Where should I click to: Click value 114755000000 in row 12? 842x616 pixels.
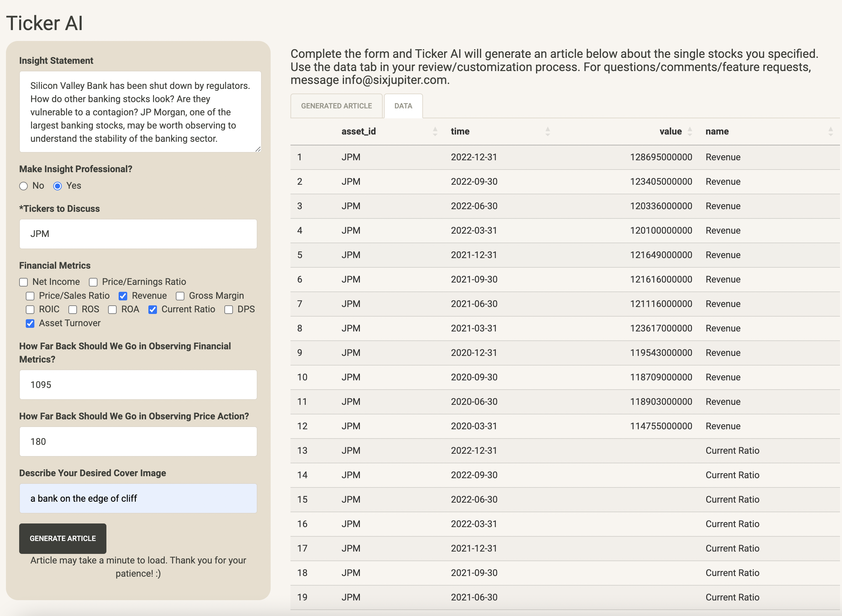(x=661, y=426)
